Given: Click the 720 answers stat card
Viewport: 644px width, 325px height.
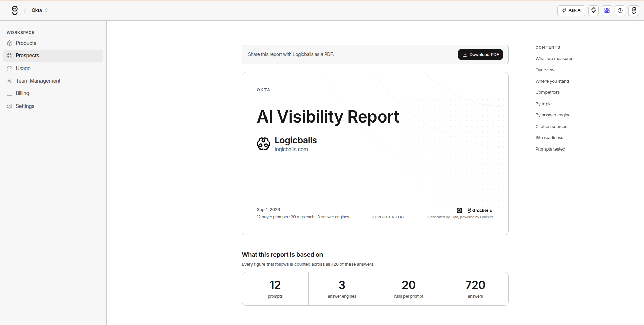Looking at the screenshot, I should coord(475,289).
